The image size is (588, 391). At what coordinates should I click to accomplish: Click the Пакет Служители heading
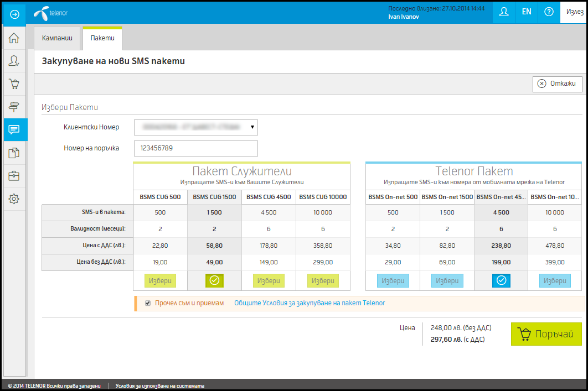[x=242, y=171]
